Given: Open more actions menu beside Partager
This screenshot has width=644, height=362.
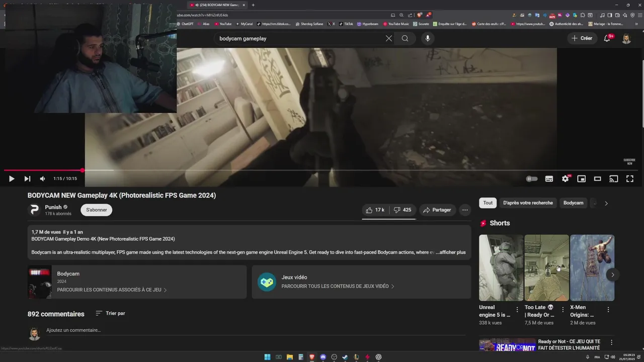Looking at the screenshot, I should 465,210.
